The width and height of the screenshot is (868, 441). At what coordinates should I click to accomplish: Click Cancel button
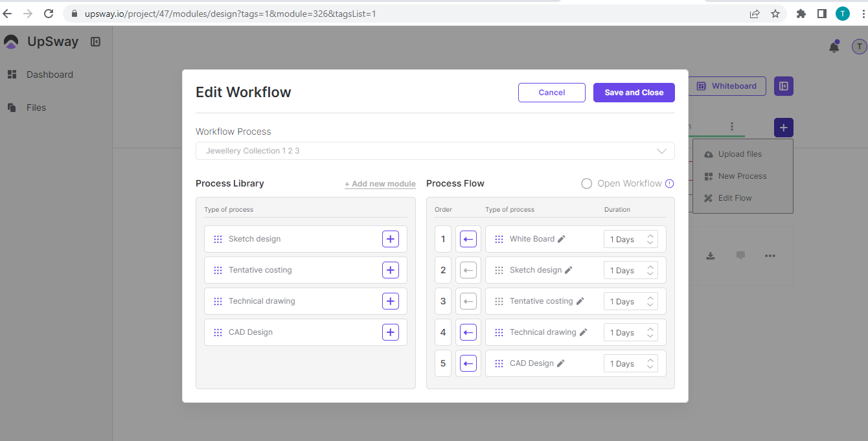point(551,93)
